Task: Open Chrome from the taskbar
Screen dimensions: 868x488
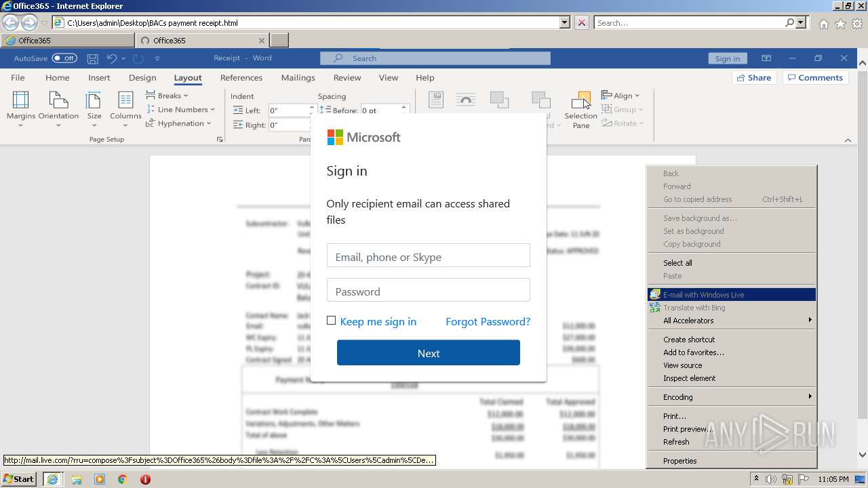Action: (x=122, y=479)
